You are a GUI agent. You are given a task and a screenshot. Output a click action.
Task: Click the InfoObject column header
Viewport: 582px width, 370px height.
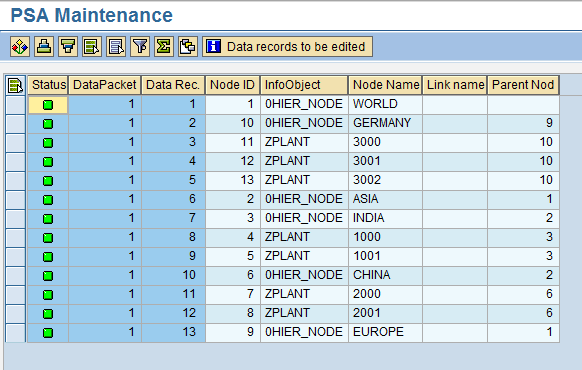point(304,85)
